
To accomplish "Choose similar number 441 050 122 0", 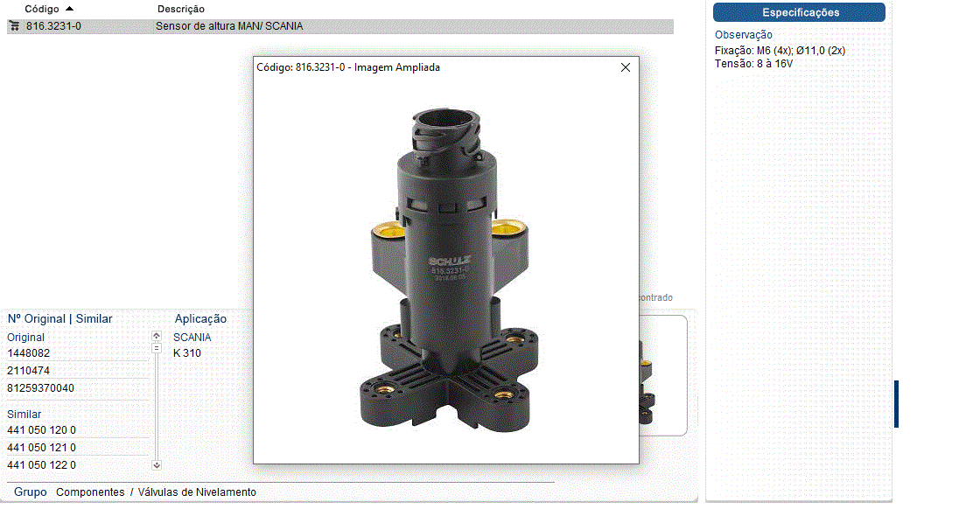I will pos(41,465).
